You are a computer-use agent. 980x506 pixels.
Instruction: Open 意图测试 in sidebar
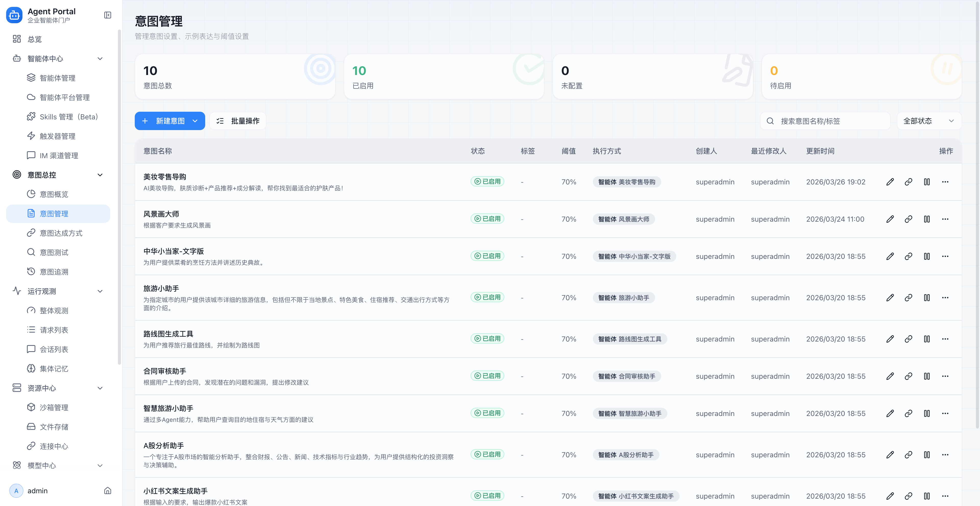[54, 252]
